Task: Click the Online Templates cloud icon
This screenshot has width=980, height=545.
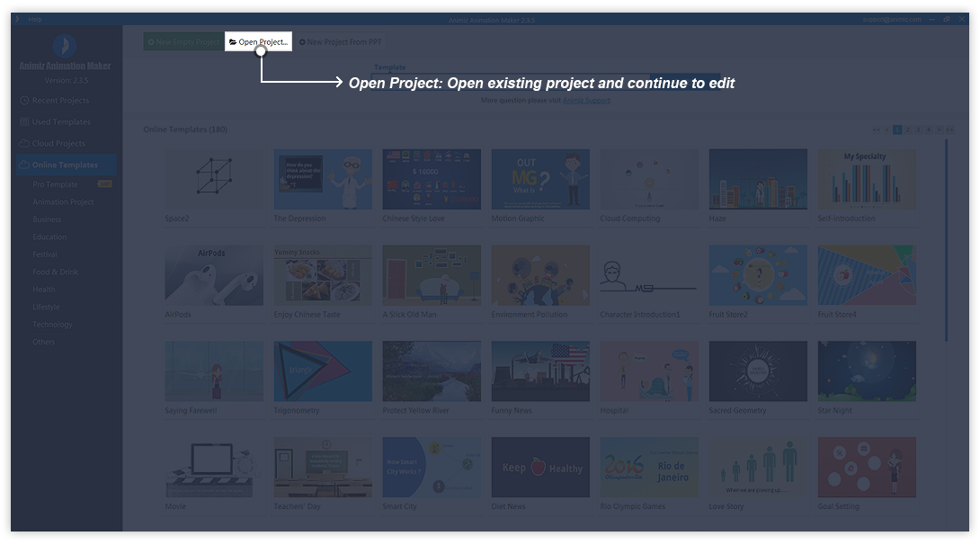Action: [23, 165]
